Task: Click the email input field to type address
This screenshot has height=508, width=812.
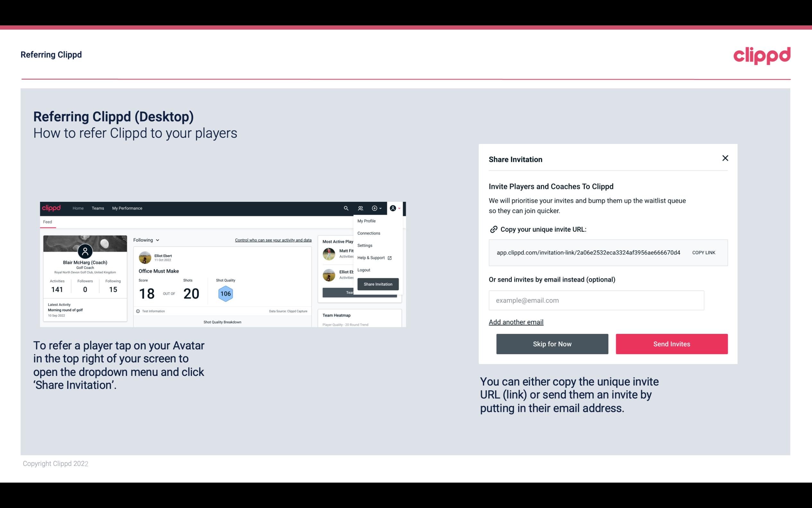Action: coord(596,300)
